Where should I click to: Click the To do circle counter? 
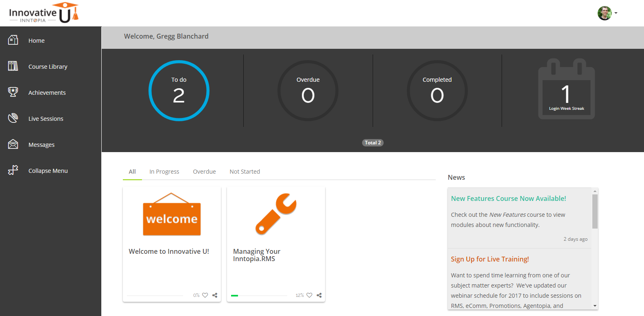[x=179, y=91]
